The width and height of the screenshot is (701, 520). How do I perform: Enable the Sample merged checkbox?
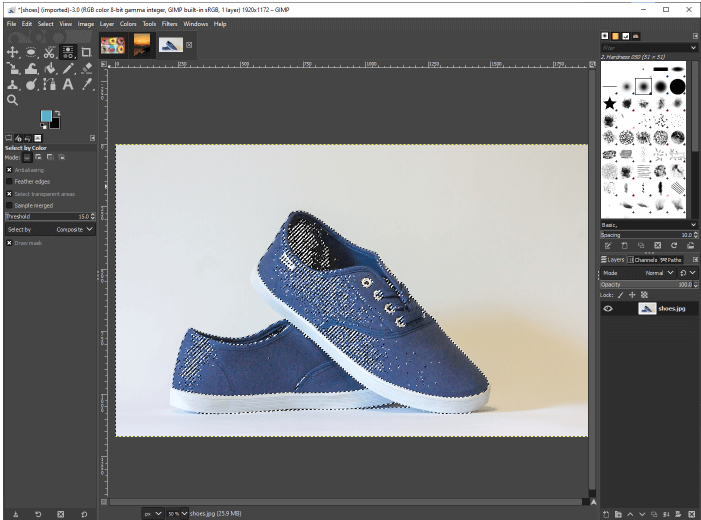[x=9, y=206]
